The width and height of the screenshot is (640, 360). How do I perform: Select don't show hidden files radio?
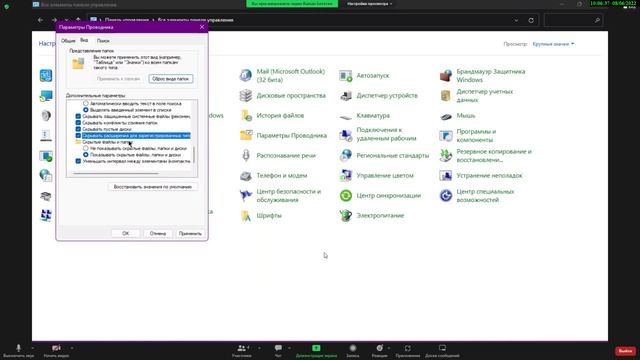[x=86, y=149]
